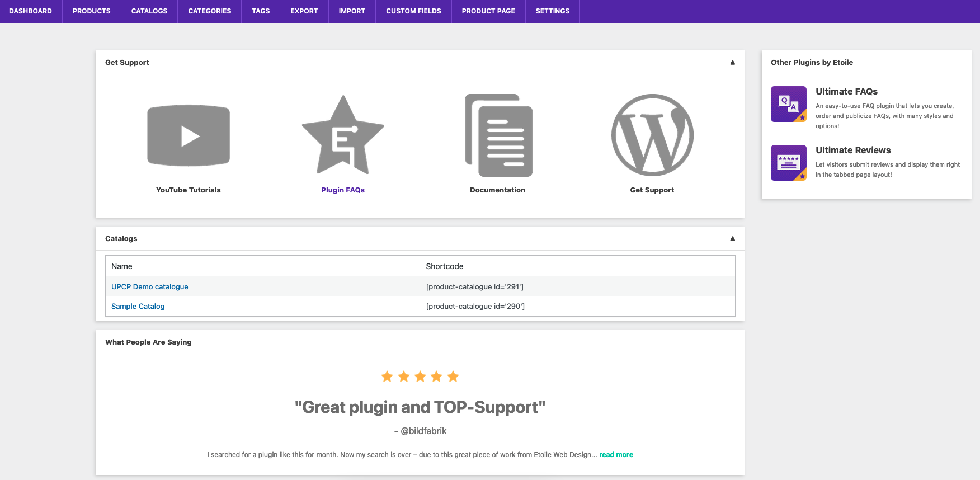
Task: Click the Get Support text link below the logo
Action: pos(652,190)
